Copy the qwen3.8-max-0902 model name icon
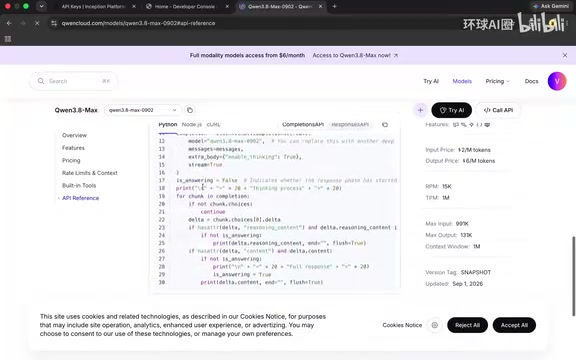 click(190, 110)
